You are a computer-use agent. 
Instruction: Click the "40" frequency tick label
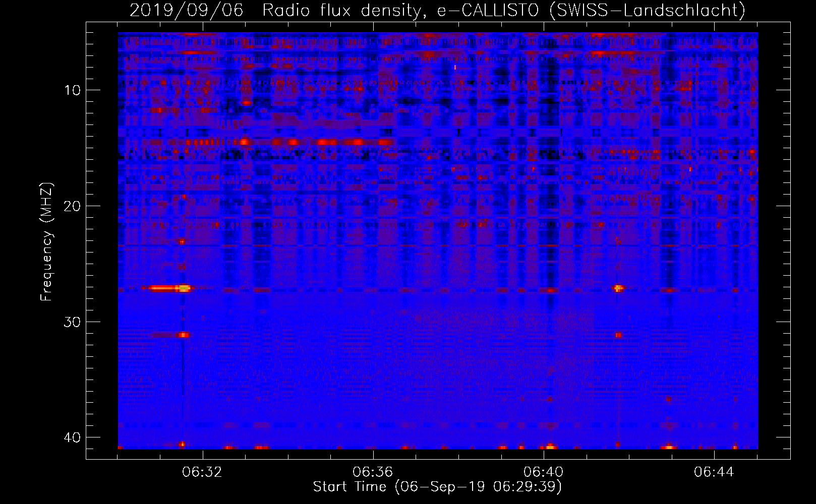[x=72, y=437]
